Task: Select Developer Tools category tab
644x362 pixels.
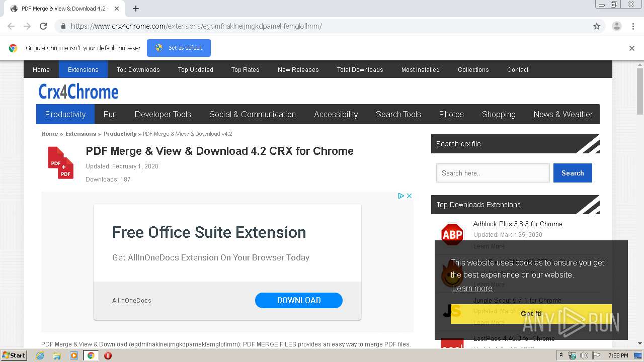Action: [x=163, y=114]
